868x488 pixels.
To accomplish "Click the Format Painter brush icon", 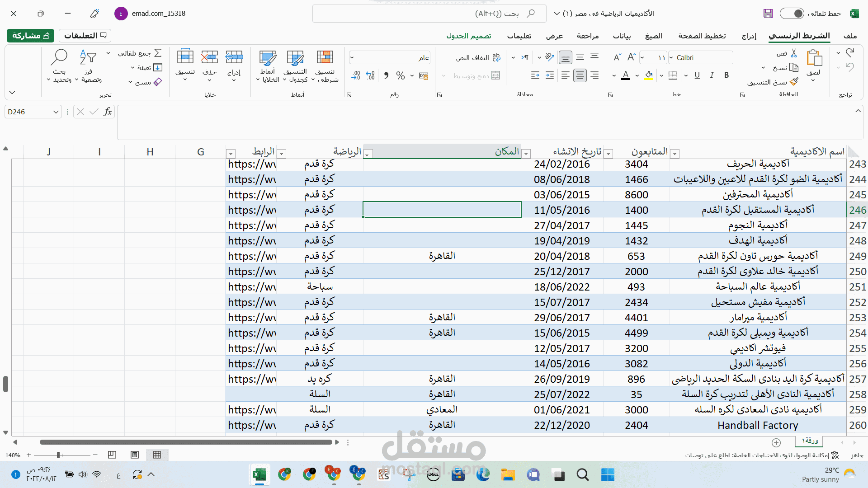I will click(793, 82).
